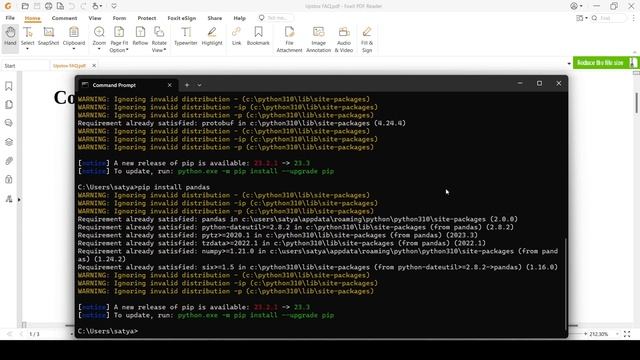Select the Typewriter tool

click(x=186, y=36)
